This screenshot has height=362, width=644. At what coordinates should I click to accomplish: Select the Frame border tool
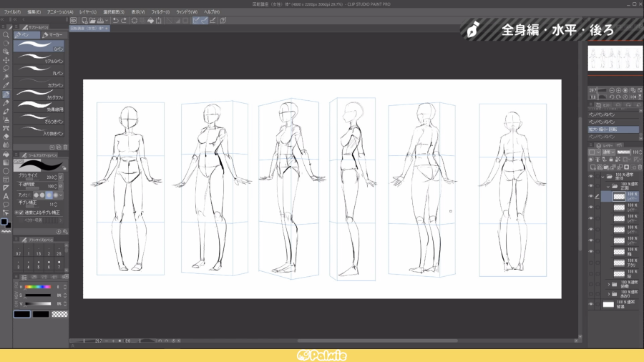pos(6,180)
